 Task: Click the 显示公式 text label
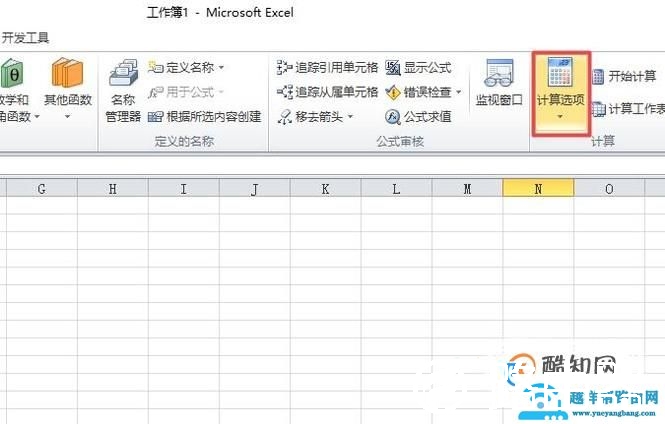428,67
